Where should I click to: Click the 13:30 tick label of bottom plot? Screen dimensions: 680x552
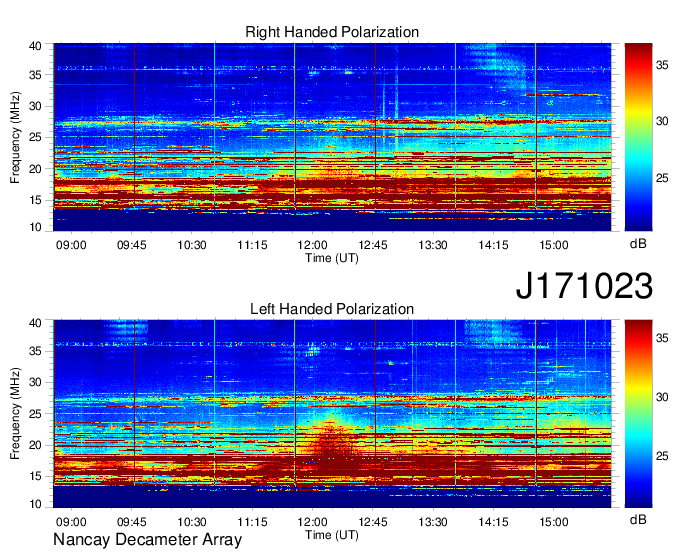coord(433,522)
